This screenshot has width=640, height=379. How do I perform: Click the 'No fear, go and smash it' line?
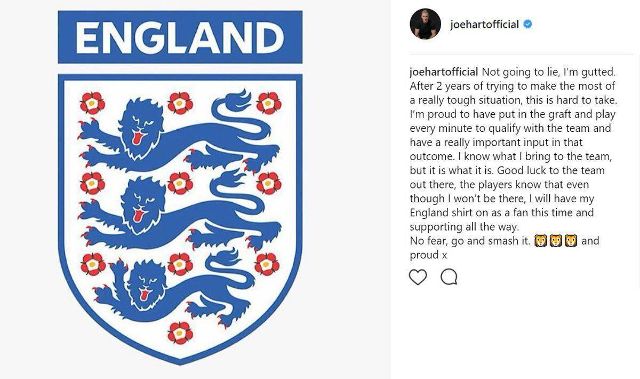pyautogui.click(x=470, y=241)
